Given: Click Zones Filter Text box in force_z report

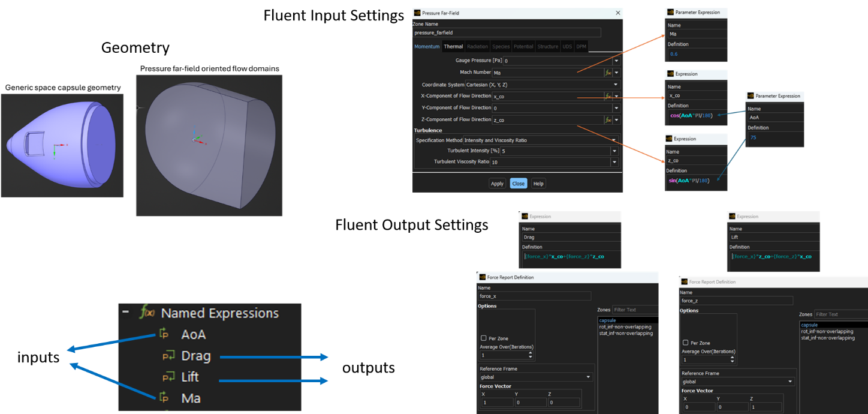Looking at the screenshot, I should tap(840, 314).
